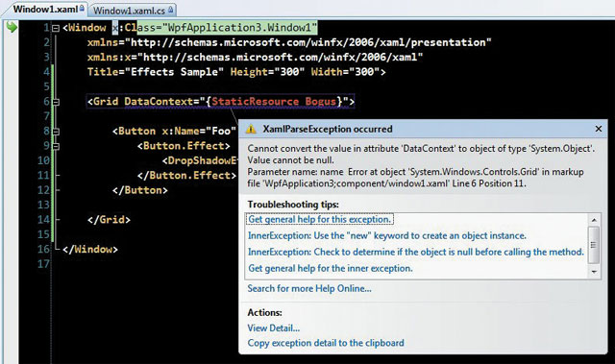615x364 pixels.
Task: Click the </Button> closing tag on line 12
Action: 140,190
